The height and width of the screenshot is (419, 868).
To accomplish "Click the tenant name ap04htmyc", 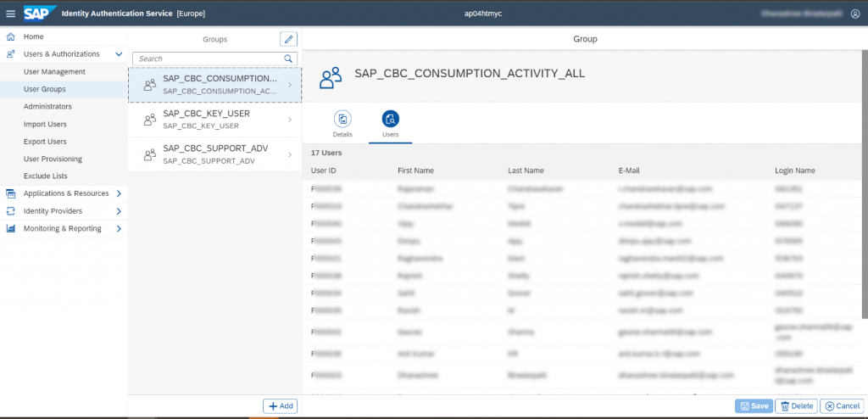I will click(483, 14).
